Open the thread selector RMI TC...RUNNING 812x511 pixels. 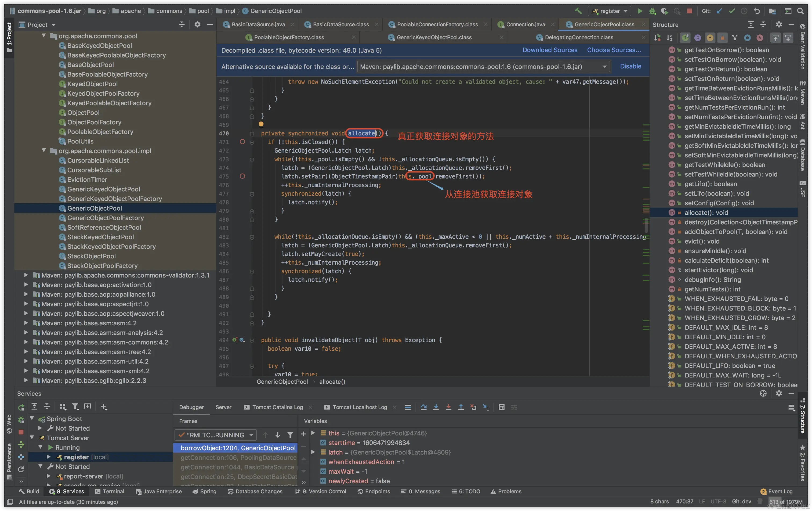pyautogui.click(x=216, y=435)
